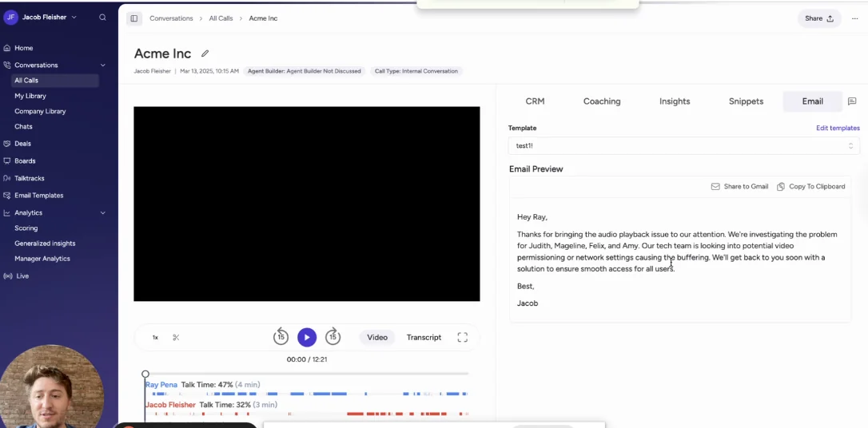Click the Home icon in sidebar
The height and width of the screenshot is (428, 868).
coord(6,48)
